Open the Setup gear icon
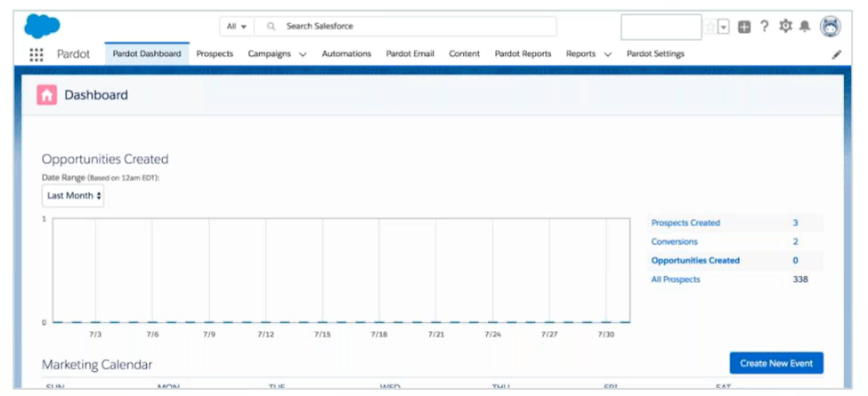This screenshot has width=868, height=396. tap(785, 27)
